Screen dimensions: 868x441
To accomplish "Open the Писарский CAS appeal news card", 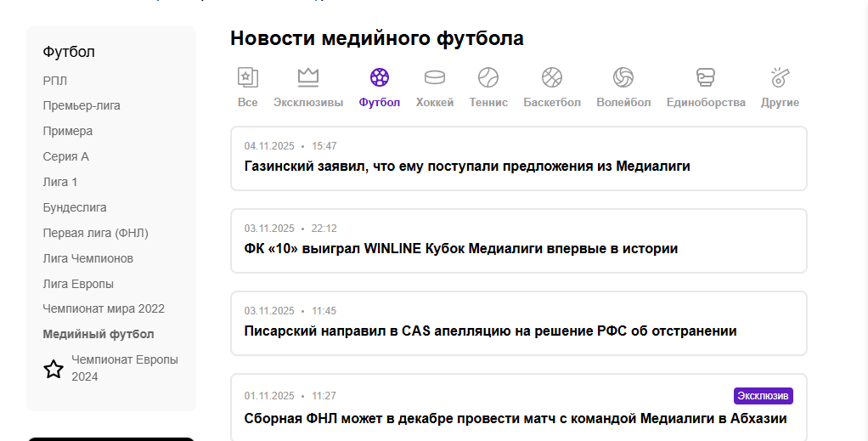I will pos(490,331).
